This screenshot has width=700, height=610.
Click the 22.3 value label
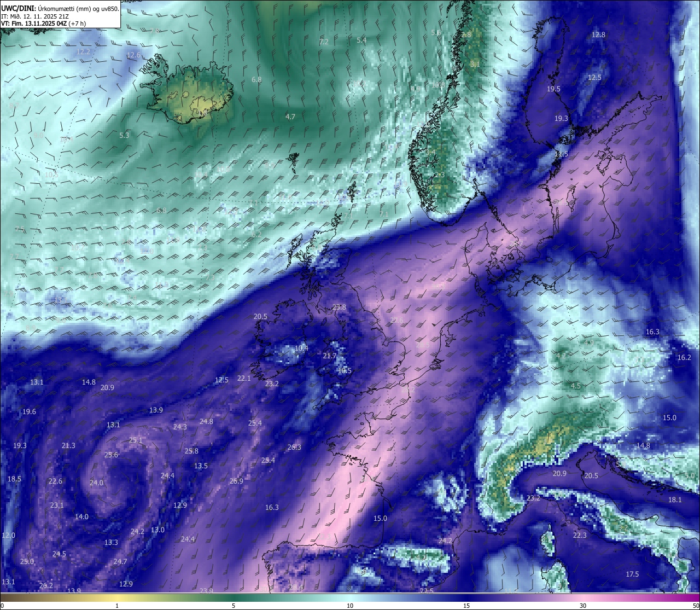click(580, 535)
